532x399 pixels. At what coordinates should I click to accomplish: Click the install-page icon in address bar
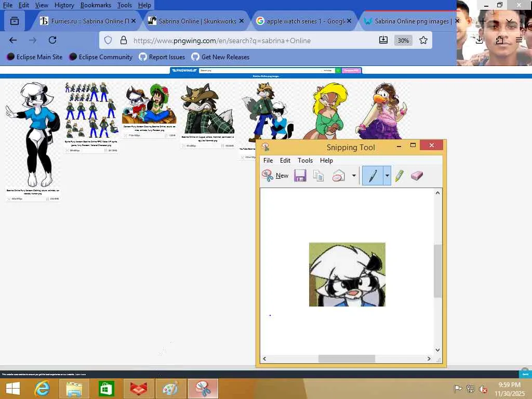tap(383, 40)
